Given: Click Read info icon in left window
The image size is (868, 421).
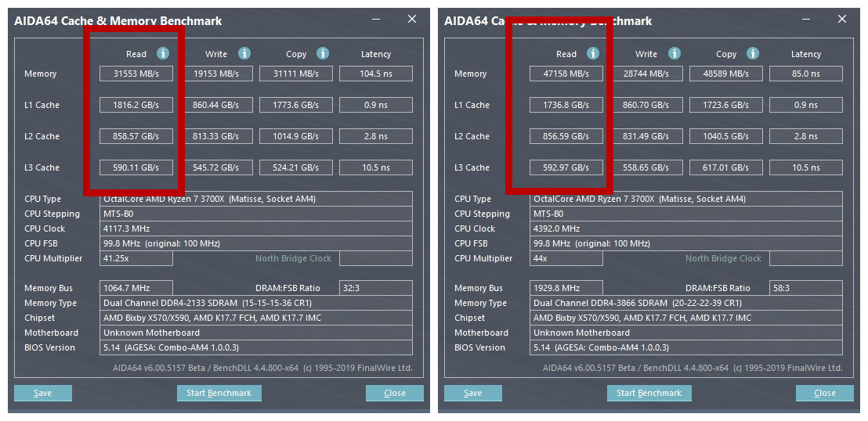Looking at the screenshot, I should click(163, 53).
